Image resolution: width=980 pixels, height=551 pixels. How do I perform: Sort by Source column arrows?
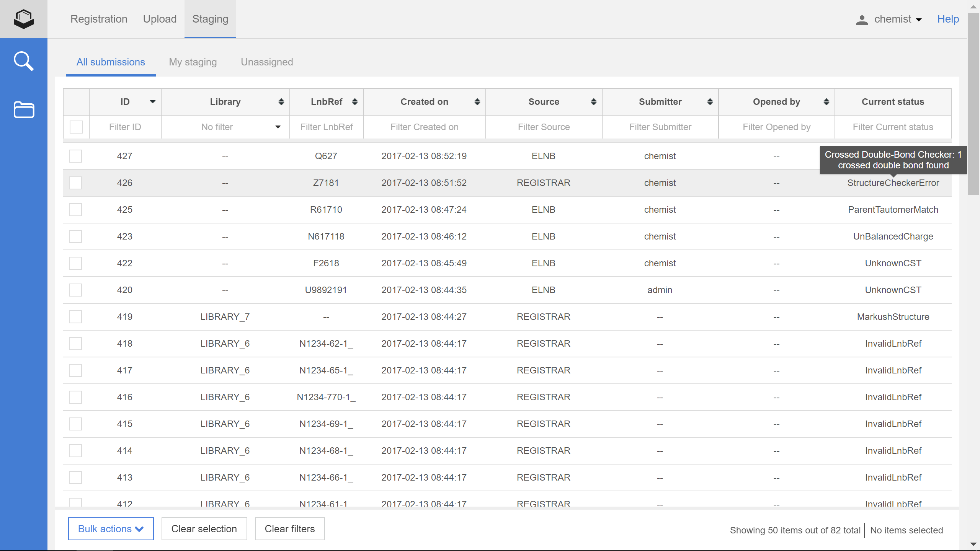tap(594, 102)
